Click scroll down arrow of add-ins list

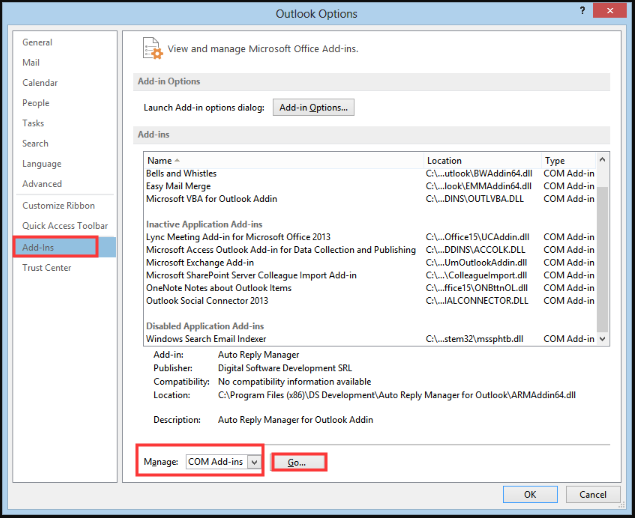click(x=603, y=339)
